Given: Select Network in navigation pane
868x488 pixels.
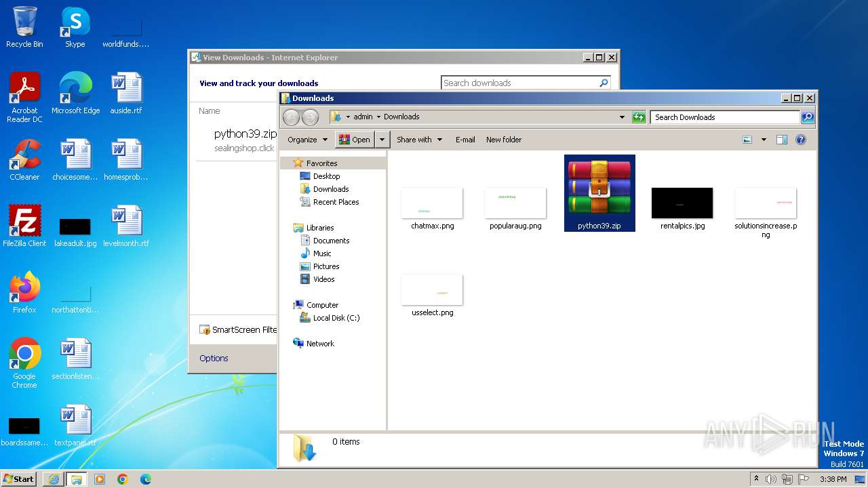Looking at the screenshot, I should click(x=320, y=344).
